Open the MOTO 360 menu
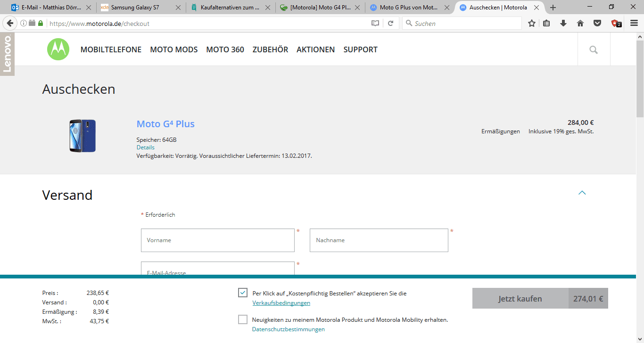Viewport: 644px width, 343px height. pos(225,49)
